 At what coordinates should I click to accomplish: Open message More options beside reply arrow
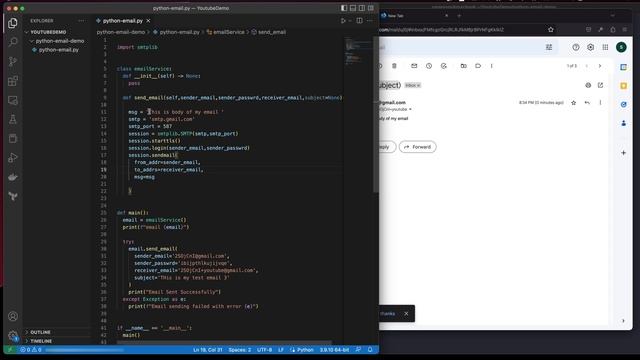[x=600, y=103]
